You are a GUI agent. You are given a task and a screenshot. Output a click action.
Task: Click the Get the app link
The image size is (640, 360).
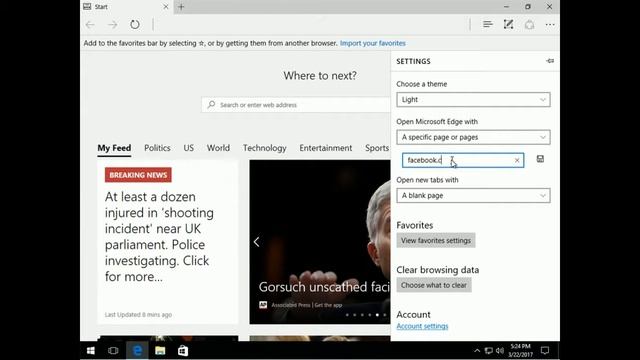328,305
